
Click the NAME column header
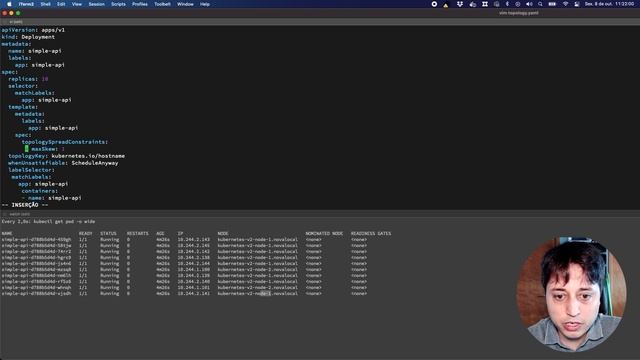click(7, 233)
